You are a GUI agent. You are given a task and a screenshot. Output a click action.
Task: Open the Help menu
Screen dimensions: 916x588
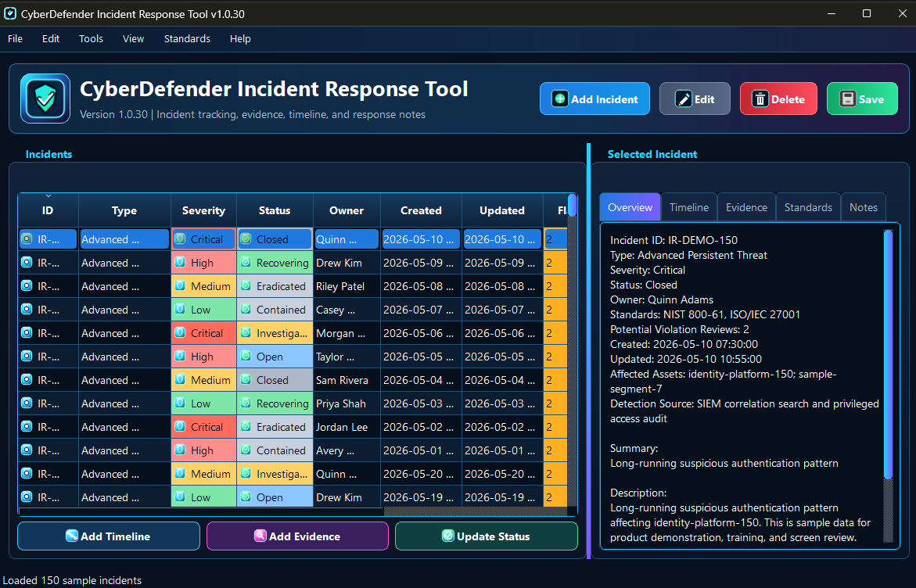tap(240, 38)
